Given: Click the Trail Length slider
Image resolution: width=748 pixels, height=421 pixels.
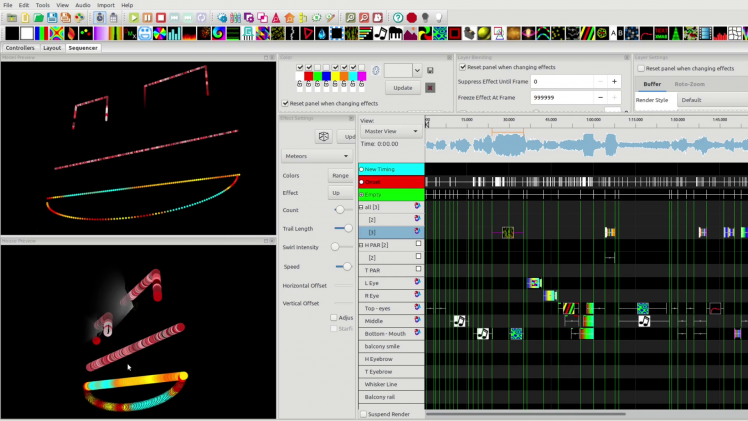Looking at the screenshot, I should (x=345, y=229).
